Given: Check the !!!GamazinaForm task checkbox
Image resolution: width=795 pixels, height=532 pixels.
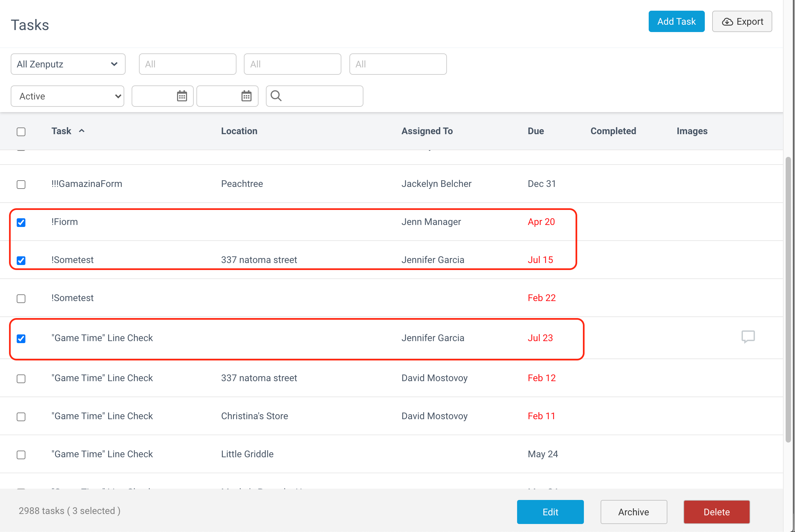Looking at the screenshot, I should click(x=21, y=185).
